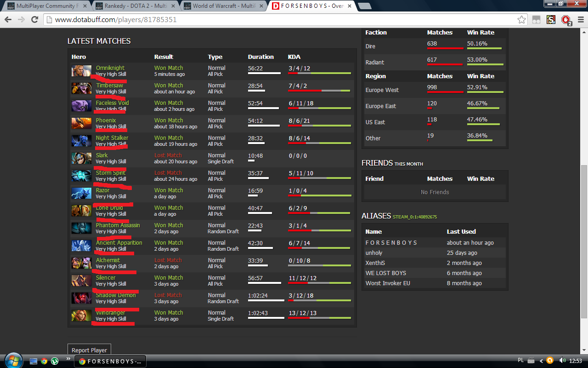
Task: Open the Ancient Apparition hero portrait
Action: 81,246
